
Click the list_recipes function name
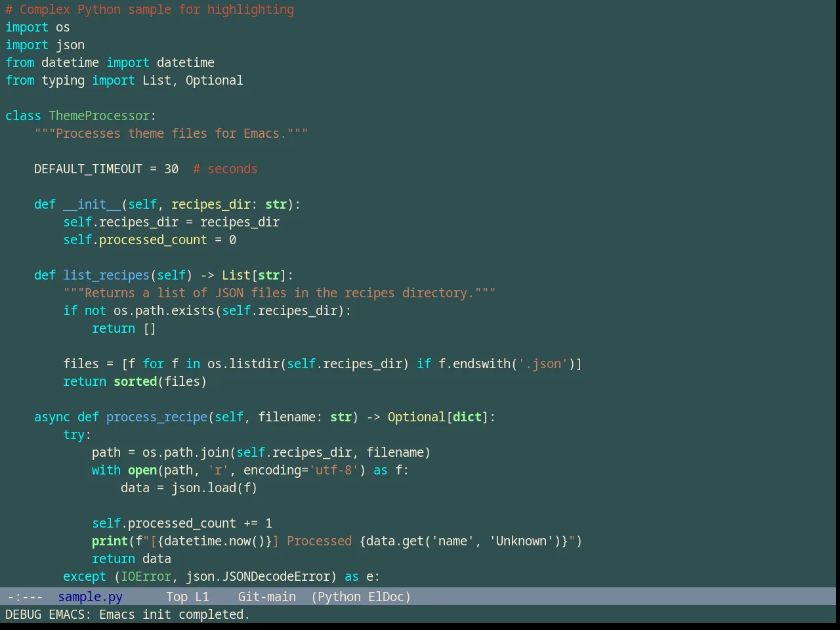coord(106,275)
